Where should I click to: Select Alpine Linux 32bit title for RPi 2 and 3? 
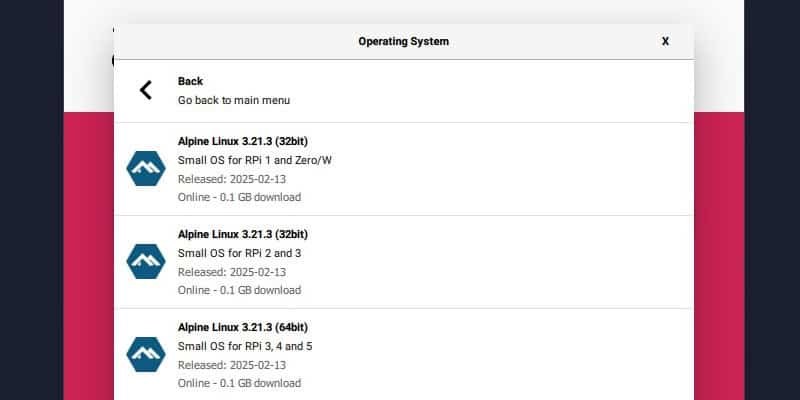tap(249, 234)
